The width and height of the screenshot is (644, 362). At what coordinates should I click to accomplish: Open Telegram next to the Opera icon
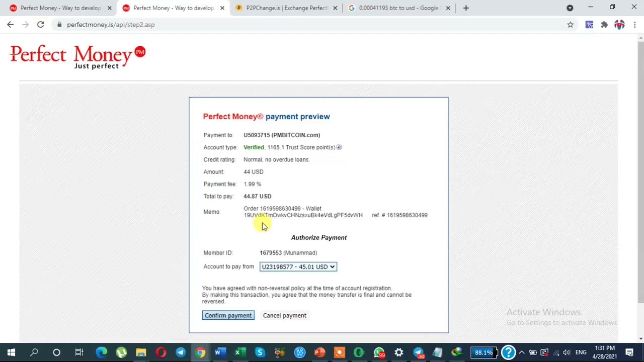click(x=181, y=352)
